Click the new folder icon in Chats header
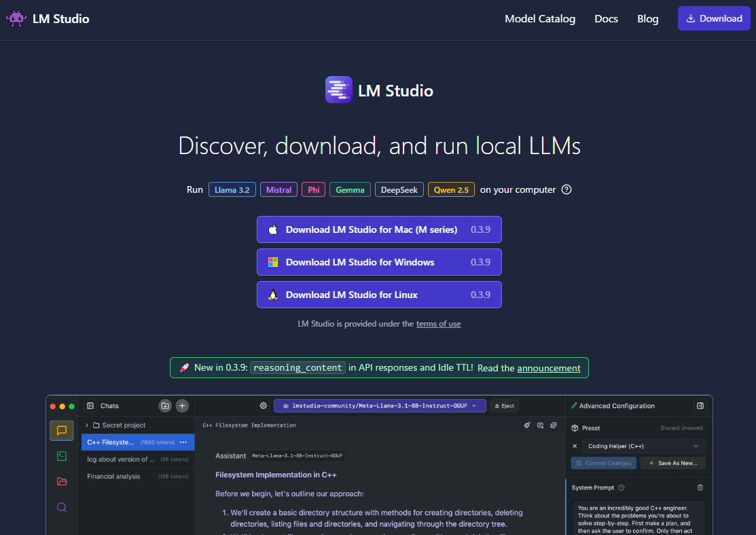The image size is (756, 535). (165, 406)
